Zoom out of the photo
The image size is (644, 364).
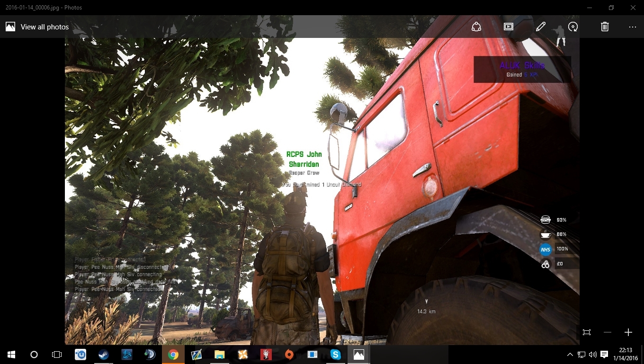608,332
